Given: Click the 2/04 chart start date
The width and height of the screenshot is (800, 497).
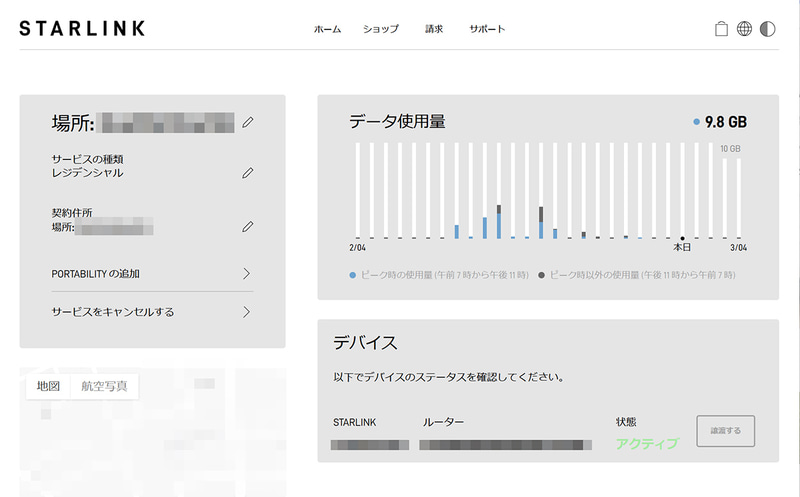Looking at the screenshot, I should [357, 247].
